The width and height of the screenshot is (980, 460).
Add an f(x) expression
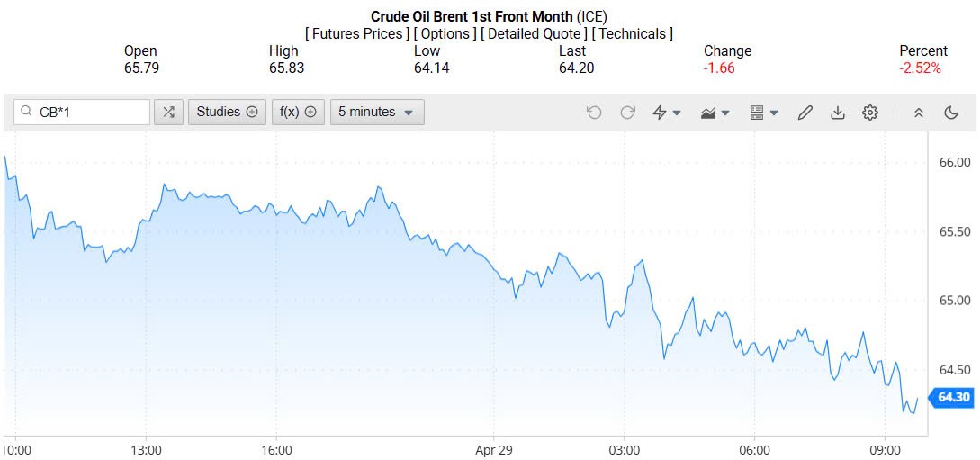point(298,113)
